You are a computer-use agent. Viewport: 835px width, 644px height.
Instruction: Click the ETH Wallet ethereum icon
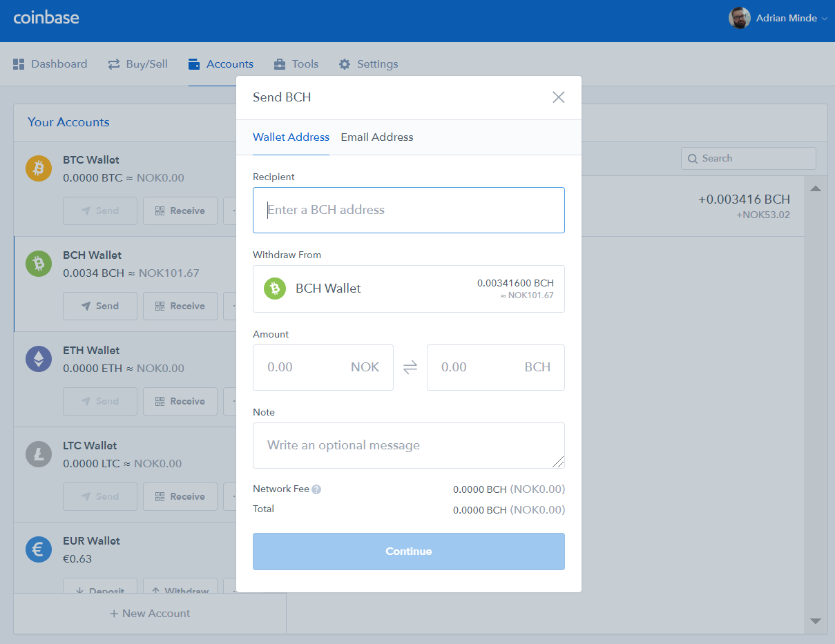click(x=39, y=359)
